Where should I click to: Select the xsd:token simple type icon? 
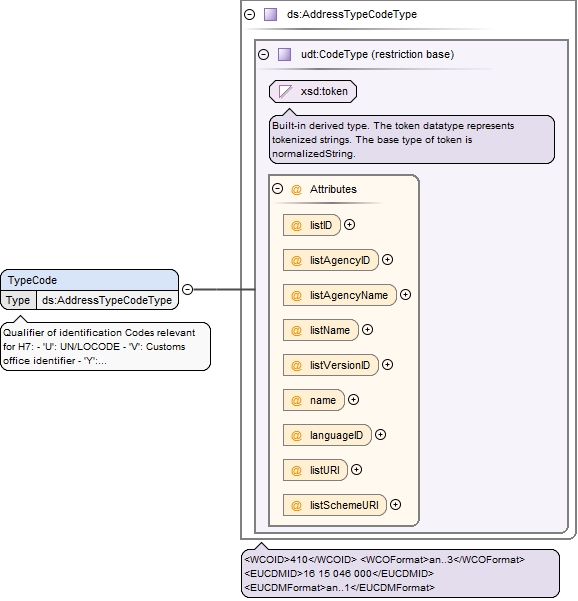[285, 92]
